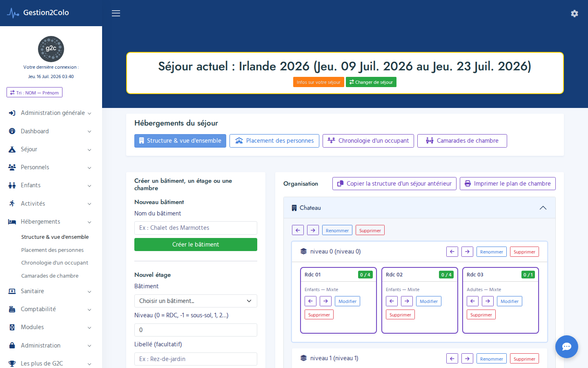Expand the Comptabilité menu chevron

(89, 310)
